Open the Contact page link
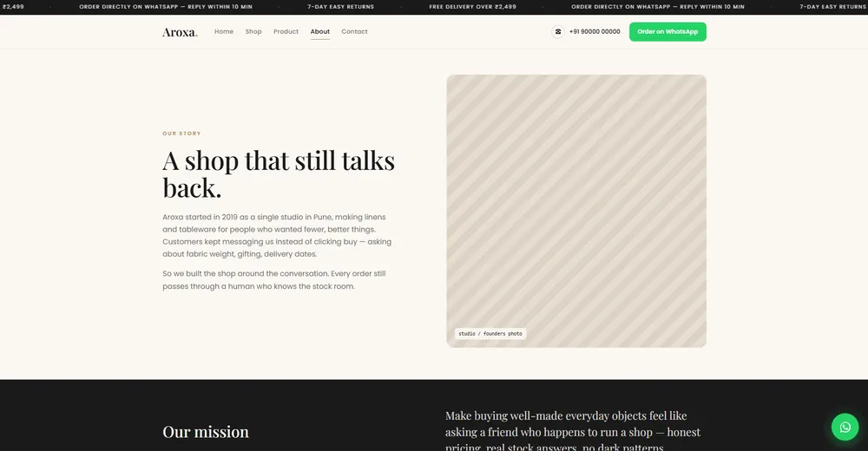This screenshot has height=451, width=868. (x=354, y=31)
